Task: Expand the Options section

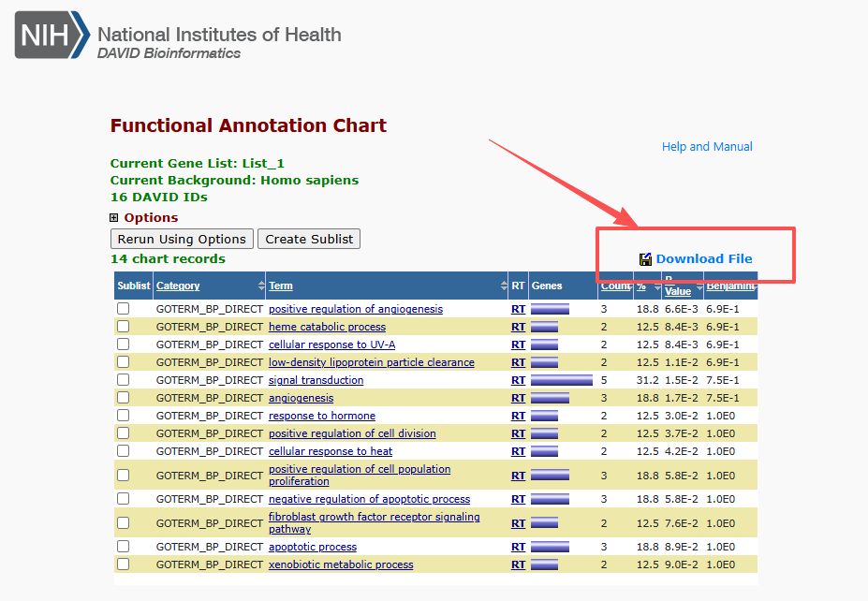Action: (114, 218)
